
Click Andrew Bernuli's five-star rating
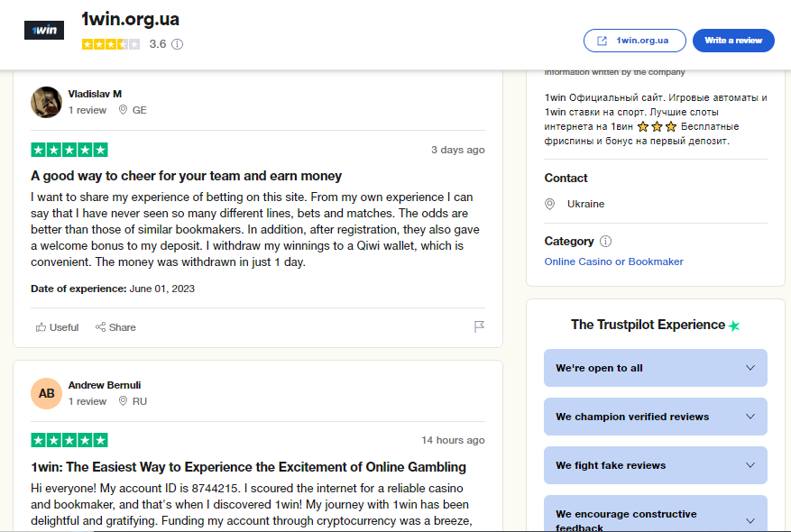[x=69, y=440]
